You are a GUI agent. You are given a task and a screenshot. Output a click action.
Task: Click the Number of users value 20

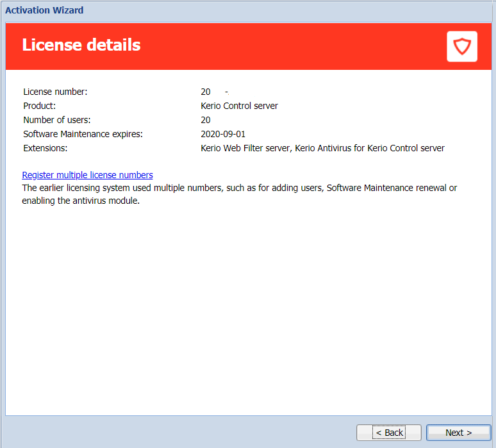point(206,120)
